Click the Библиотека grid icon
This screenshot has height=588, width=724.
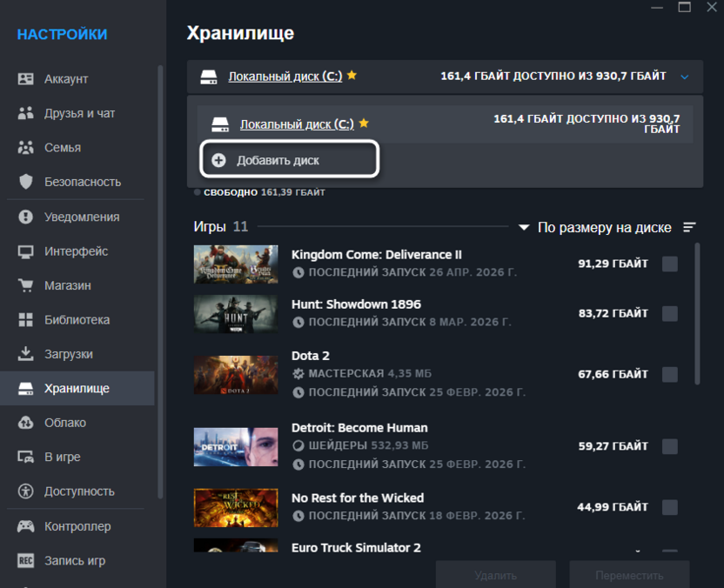(x=25, y=320)
